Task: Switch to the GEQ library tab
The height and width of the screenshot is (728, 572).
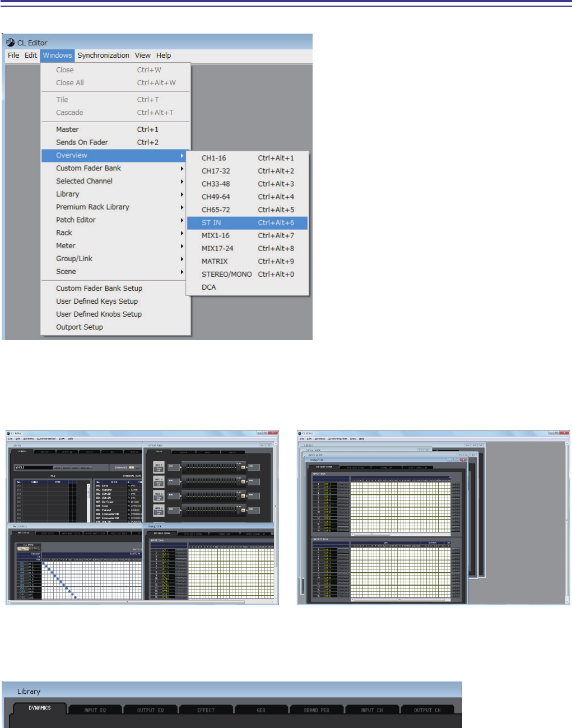Action: 261,710
